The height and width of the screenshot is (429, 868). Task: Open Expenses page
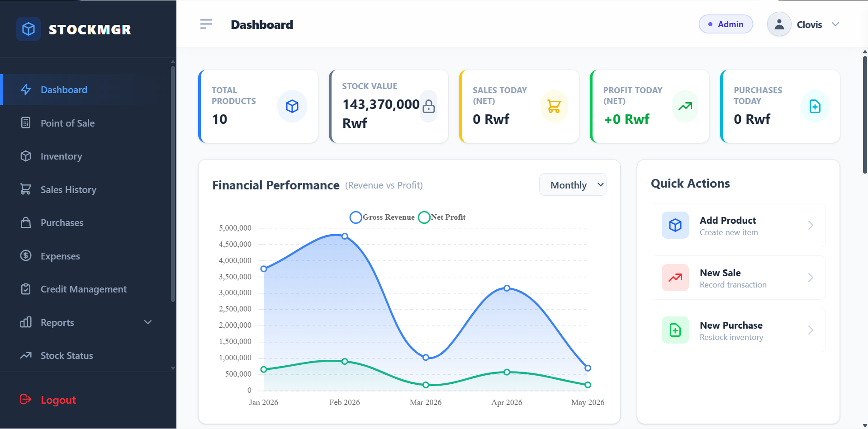(x=86, y=256)
